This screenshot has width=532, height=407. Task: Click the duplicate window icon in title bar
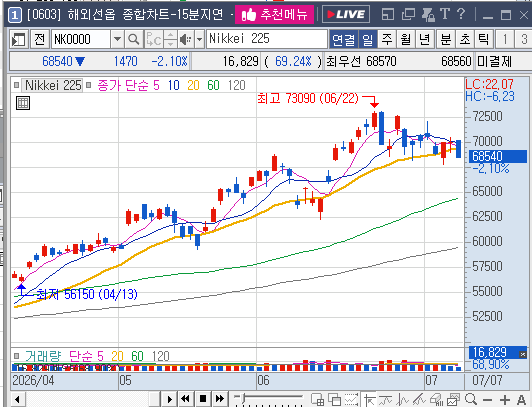point(408,14)
